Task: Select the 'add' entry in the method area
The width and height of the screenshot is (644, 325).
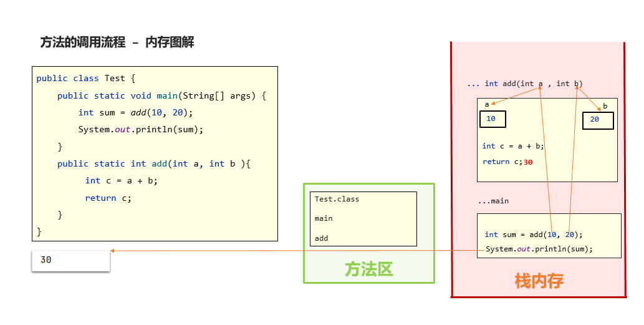Action: coord(321,238)
